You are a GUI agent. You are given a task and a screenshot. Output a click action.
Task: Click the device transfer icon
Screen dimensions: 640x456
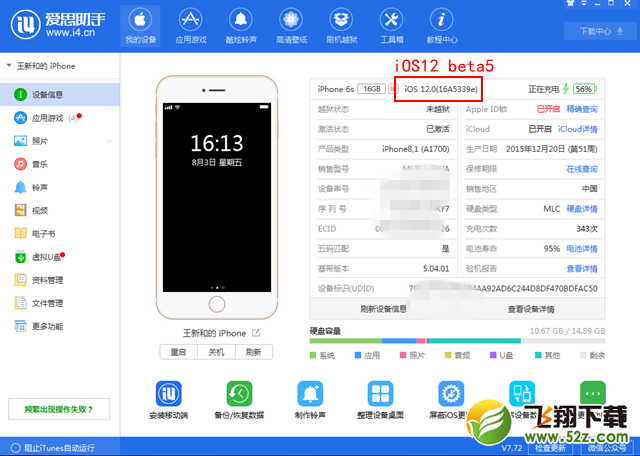click(x=522, y=393)
